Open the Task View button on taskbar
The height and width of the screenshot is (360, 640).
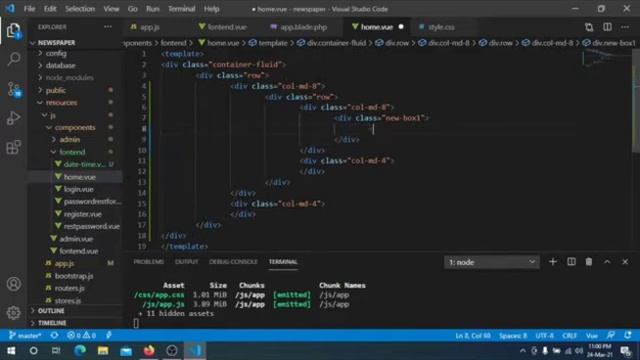(56, 351)
